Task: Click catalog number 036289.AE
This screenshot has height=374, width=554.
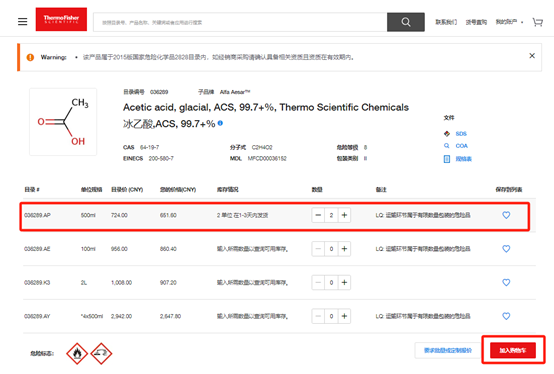Action: (37, 249)
